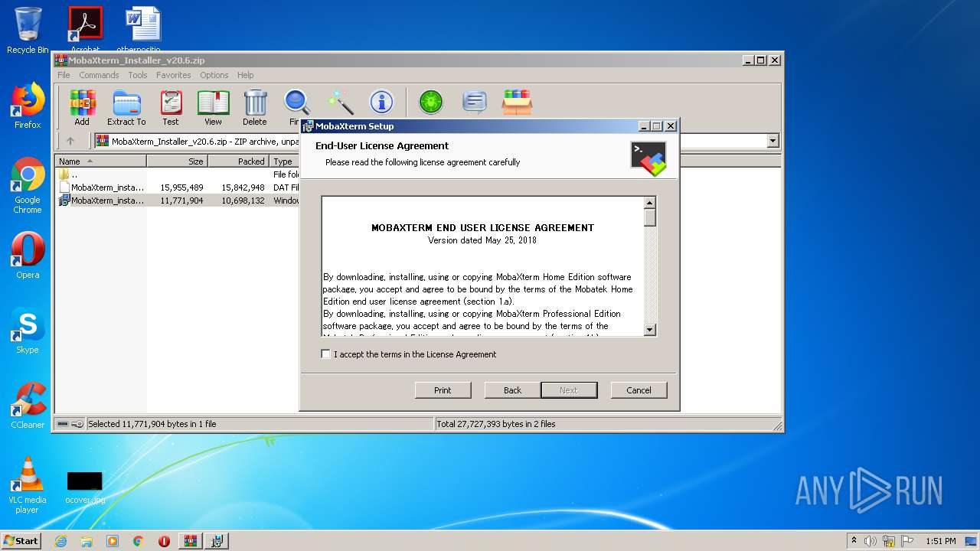Click the WinRAR taskbar button

(x=191, y=541)
